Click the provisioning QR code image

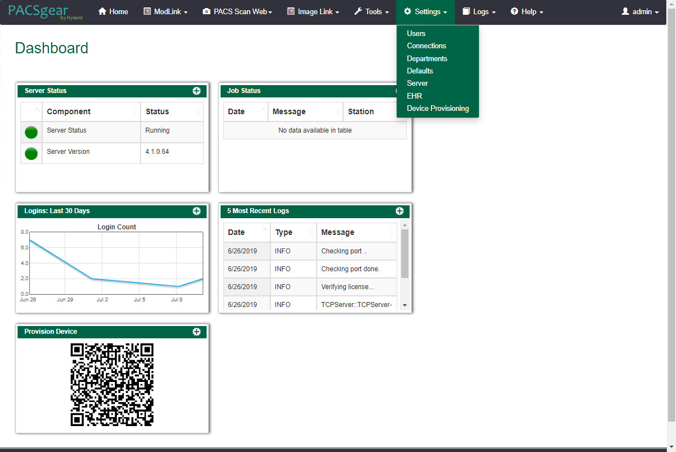click(112, 385)
